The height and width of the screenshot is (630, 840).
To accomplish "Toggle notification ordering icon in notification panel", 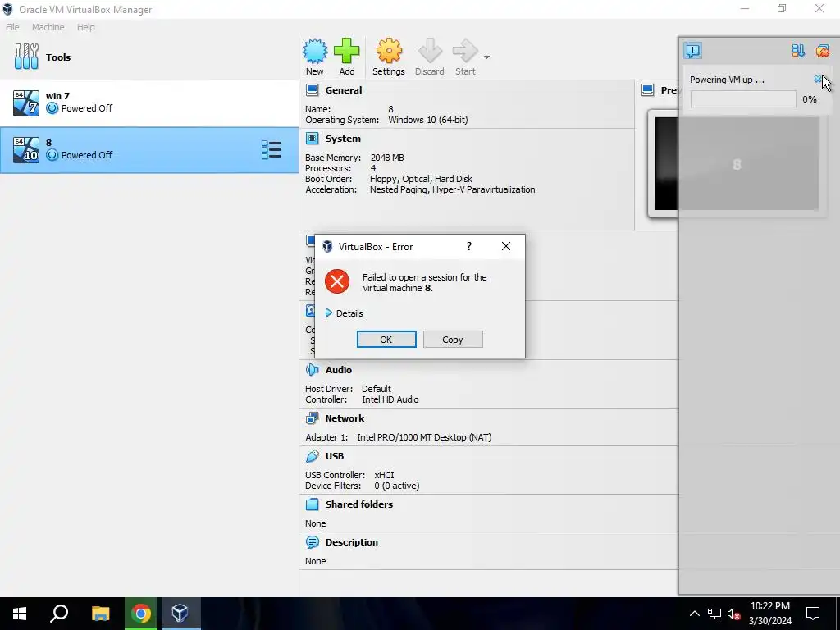I will (798, 51).
